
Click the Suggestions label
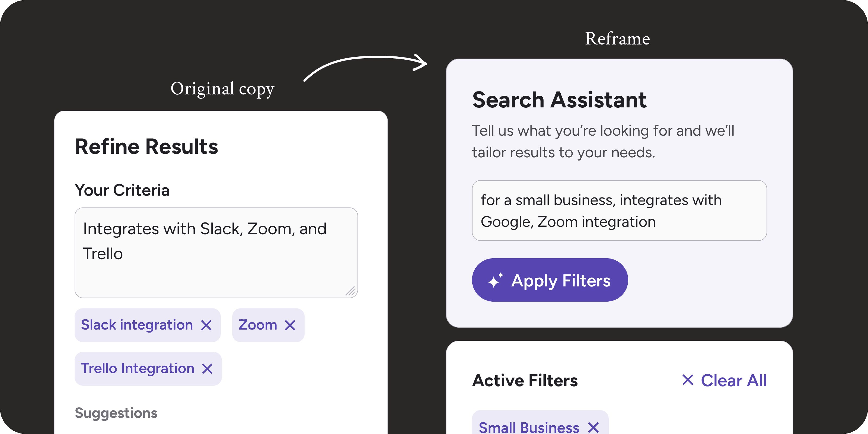[116, 413]
